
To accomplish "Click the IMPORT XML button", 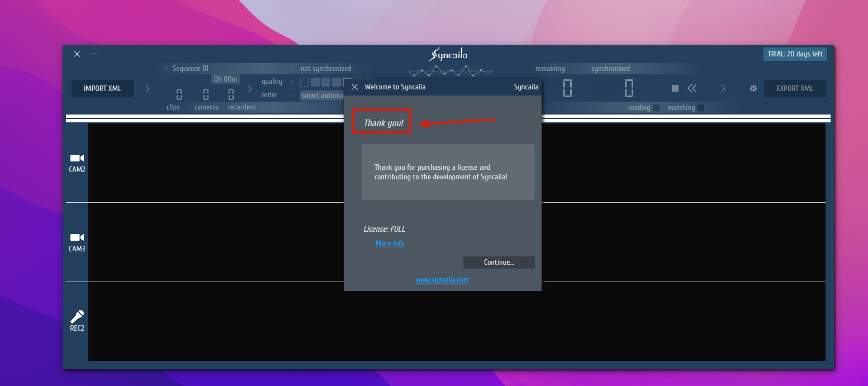I will point(102,88).
